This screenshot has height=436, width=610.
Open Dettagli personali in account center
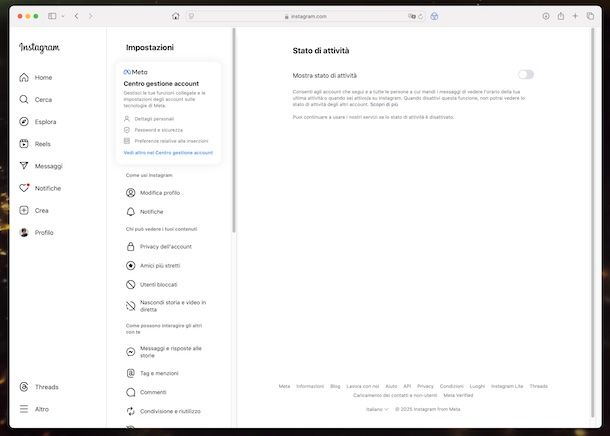click(x=149, y=119)
